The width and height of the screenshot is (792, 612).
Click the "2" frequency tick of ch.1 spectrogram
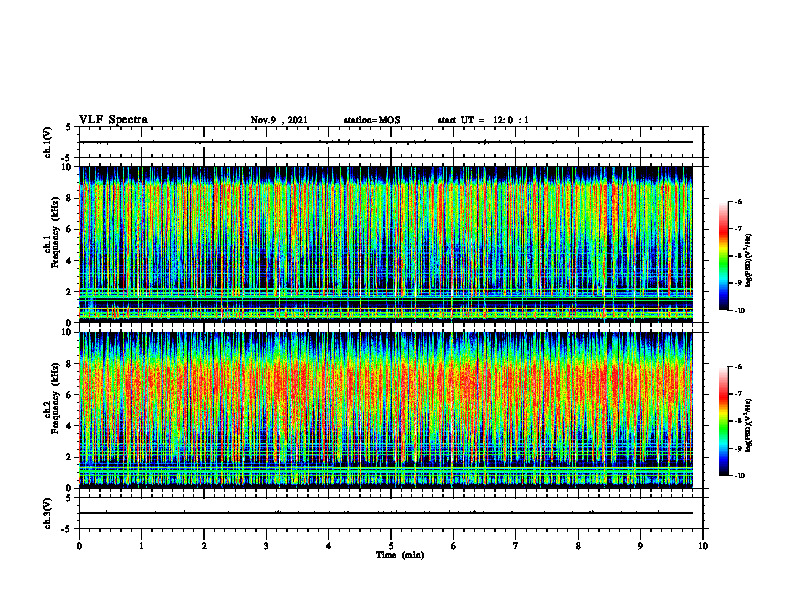(x=70, y=292)
